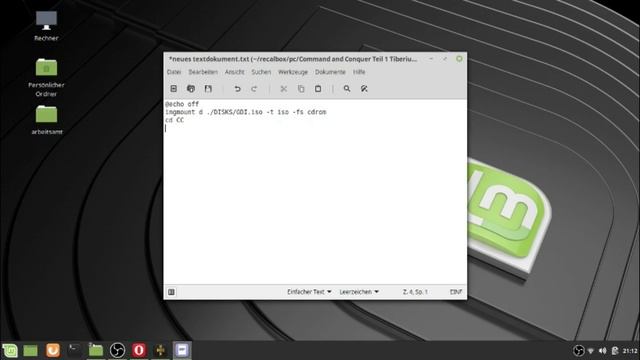Undo the last edit

click(x=237, y=89)
